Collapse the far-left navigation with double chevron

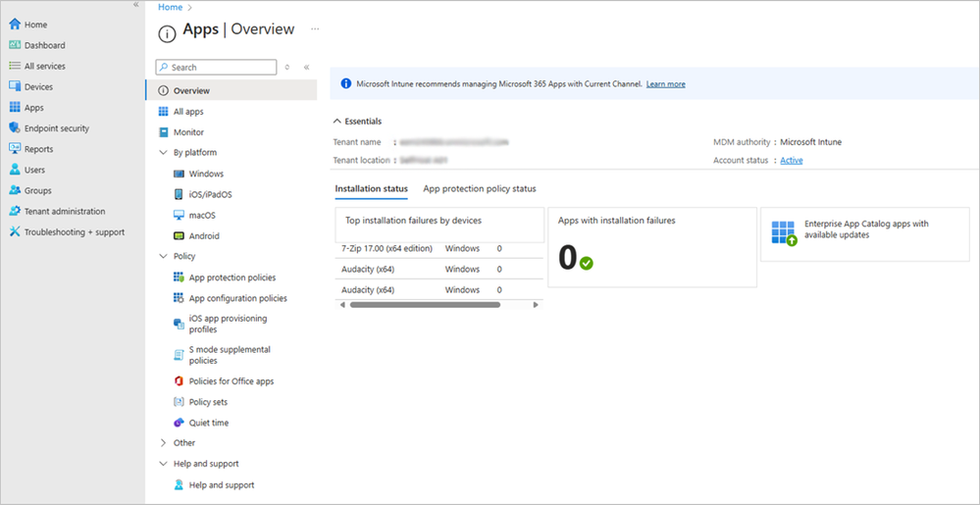(135, 4)
